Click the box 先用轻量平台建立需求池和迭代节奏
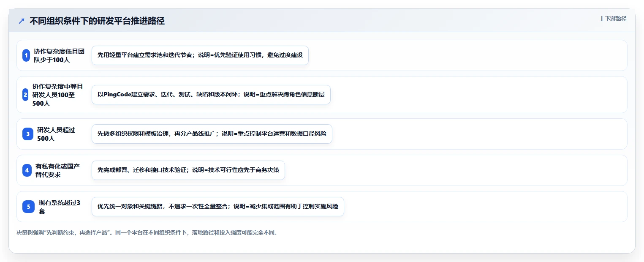Viewport: 644px width, 262px height. click(x=200, y=55)
